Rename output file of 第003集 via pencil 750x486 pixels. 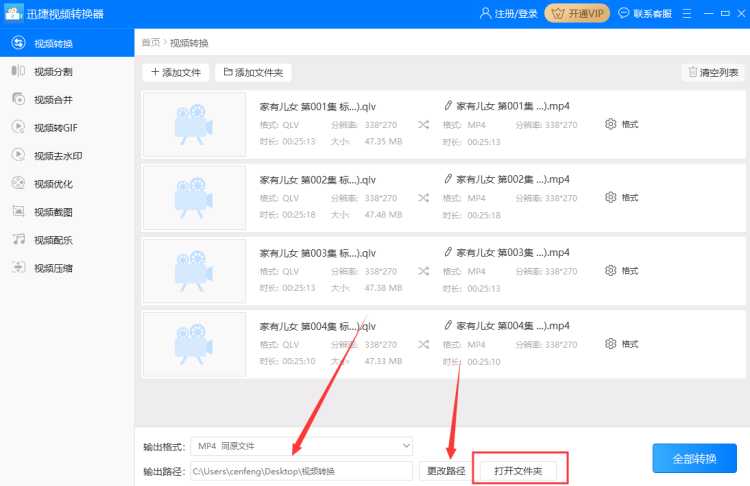click(x=448, y=252)
